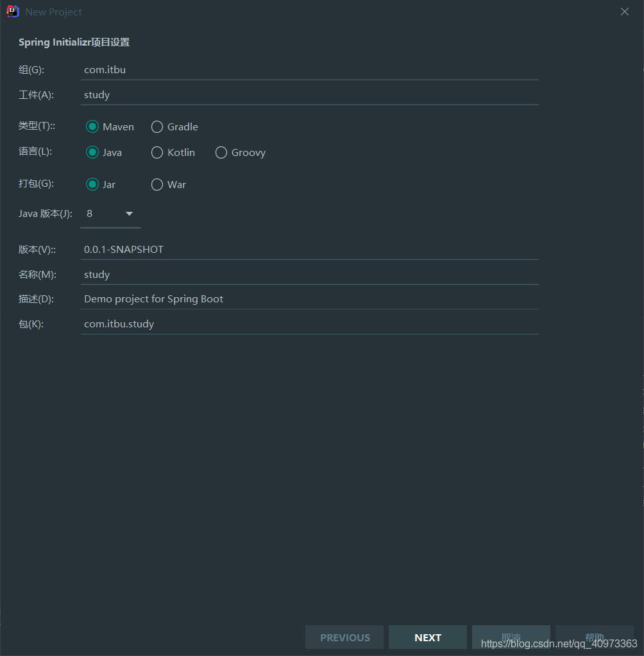Select Groovy as project language
The height and width of the screenshot is (656, 644).
(221, 152)
